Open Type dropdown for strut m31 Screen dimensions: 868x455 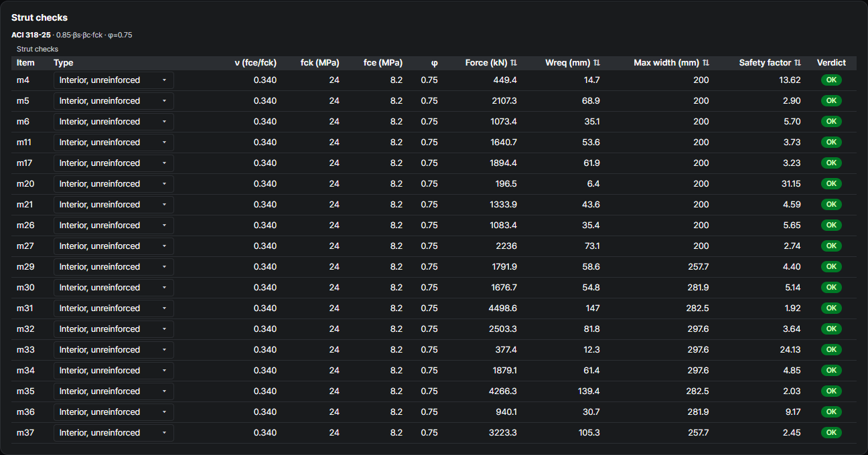pos(114,308)
